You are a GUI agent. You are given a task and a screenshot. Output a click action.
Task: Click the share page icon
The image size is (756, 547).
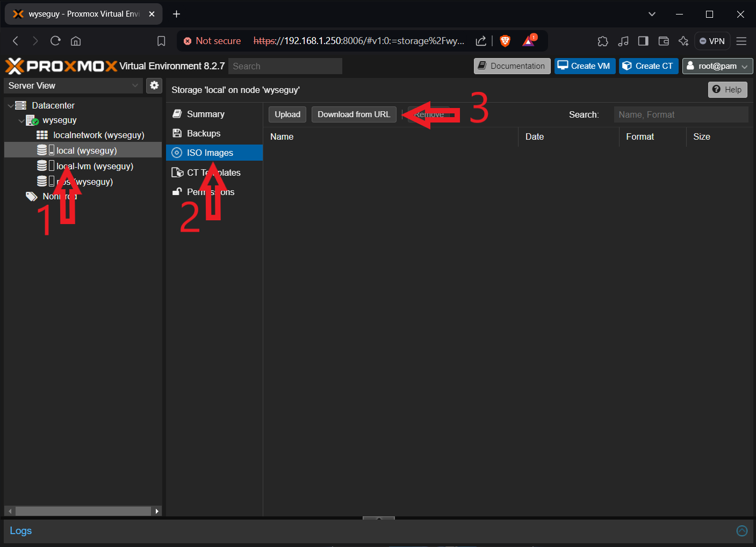[x=481, y=41]
